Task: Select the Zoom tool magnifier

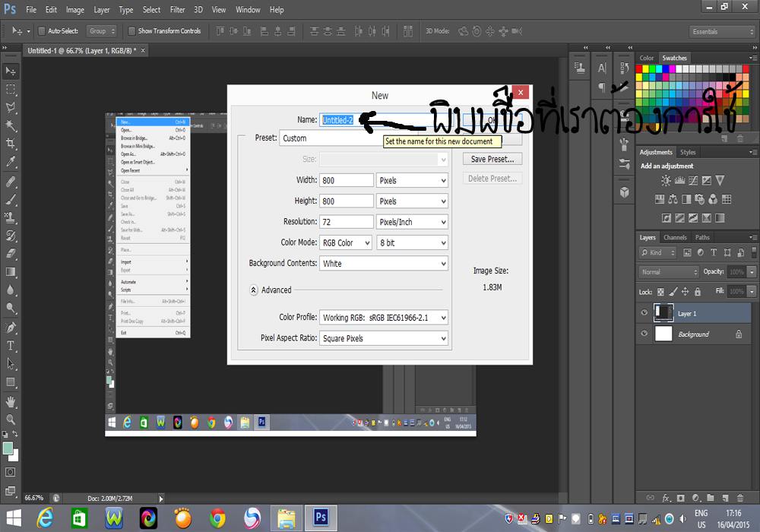Action: tap(11, 419)
